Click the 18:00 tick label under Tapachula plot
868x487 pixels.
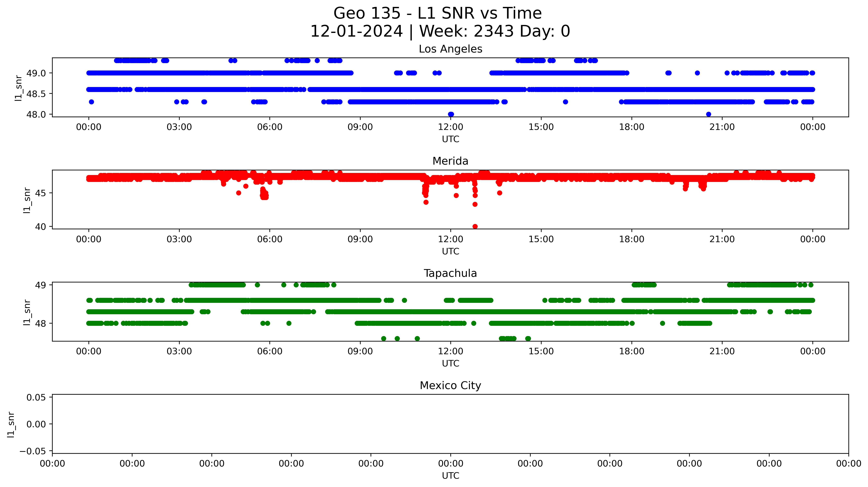click(631, 351)
